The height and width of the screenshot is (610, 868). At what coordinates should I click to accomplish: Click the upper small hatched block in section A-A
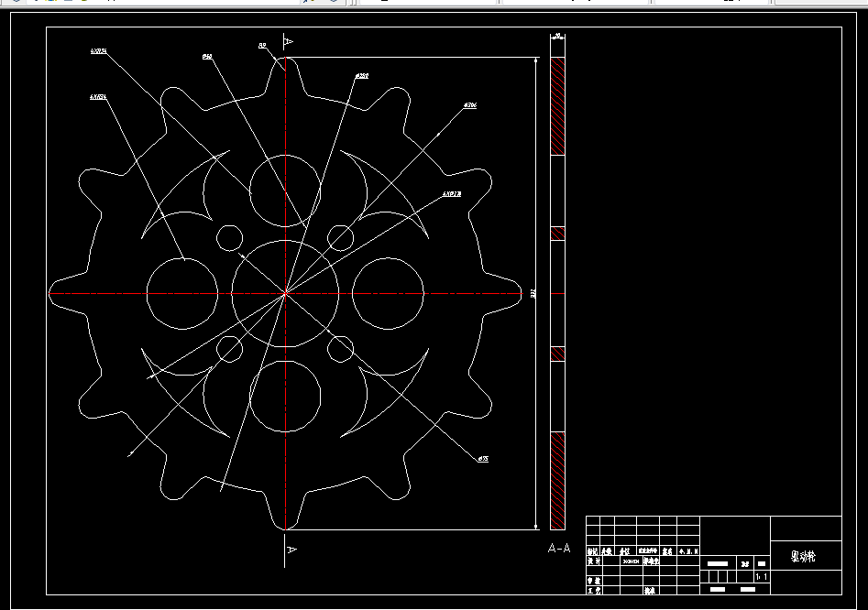[x=557, y=233]
